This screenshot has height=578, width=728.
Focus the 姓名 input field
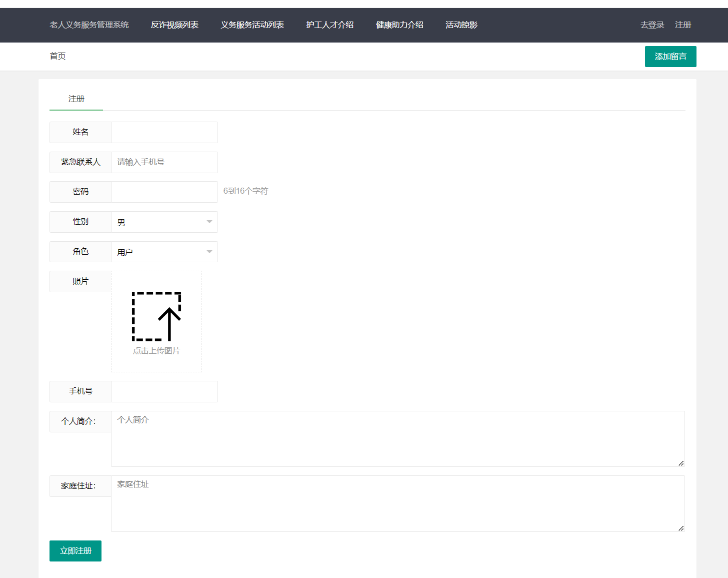point(164,132)
